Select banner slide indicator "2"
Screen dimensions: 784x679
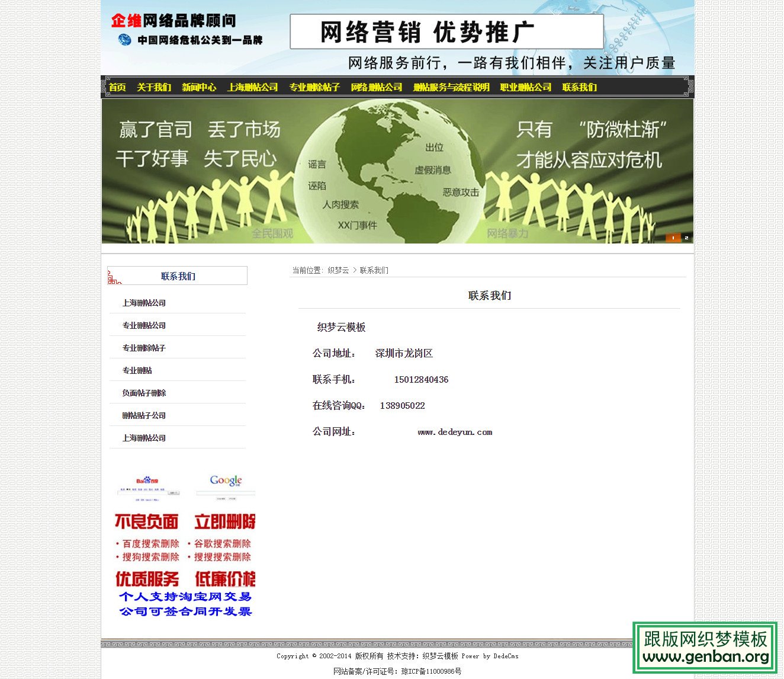click(x=686, y=238)
